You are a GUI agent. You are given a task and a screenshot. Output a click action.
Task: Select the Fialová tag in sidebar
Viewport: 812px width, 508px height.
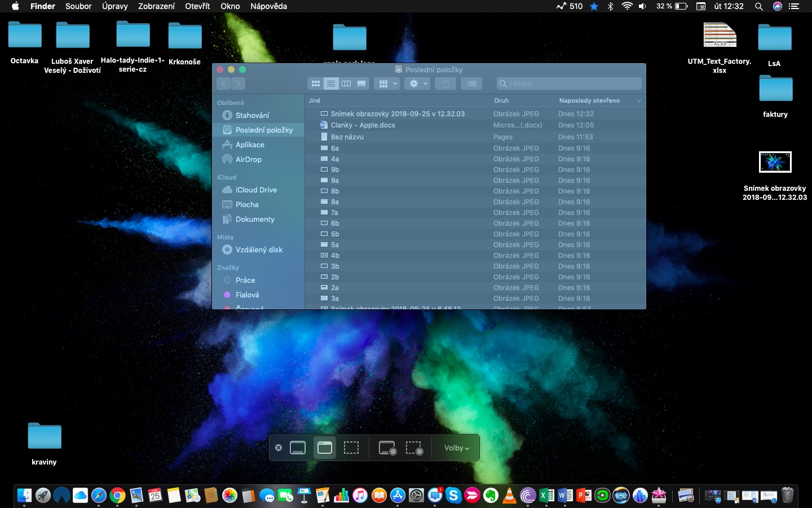[x=247, y=295]
